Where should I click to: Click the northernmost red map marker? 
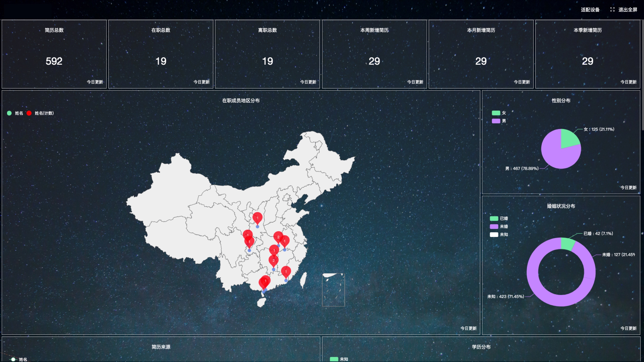point(257,218)
